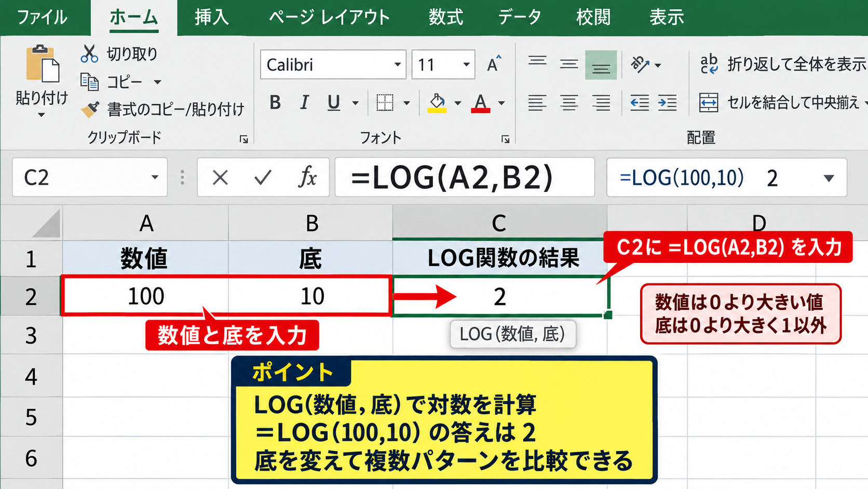
Task: Toggle Bold formatting
Action: click(275, 103)
